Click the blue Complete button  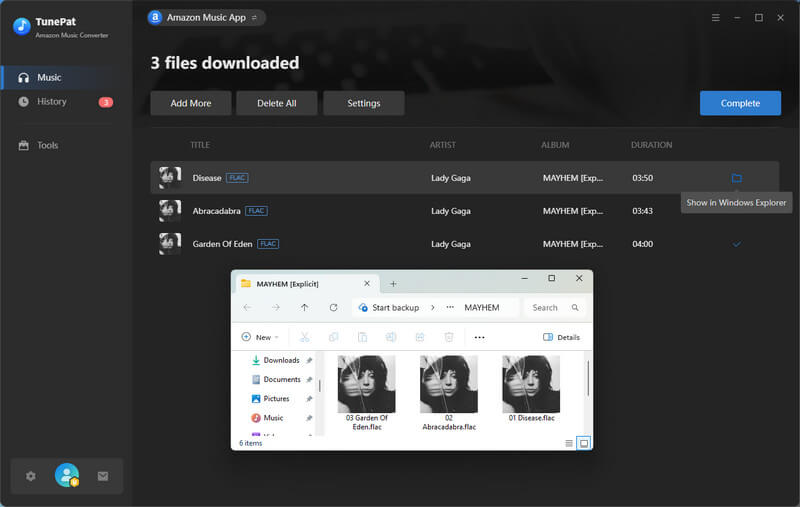tap(740, 103)
